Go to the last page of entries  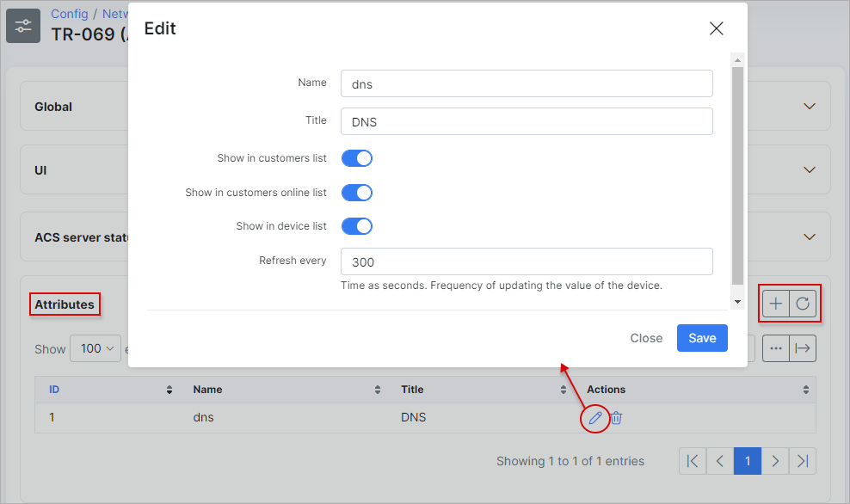[x=803, y=461]
